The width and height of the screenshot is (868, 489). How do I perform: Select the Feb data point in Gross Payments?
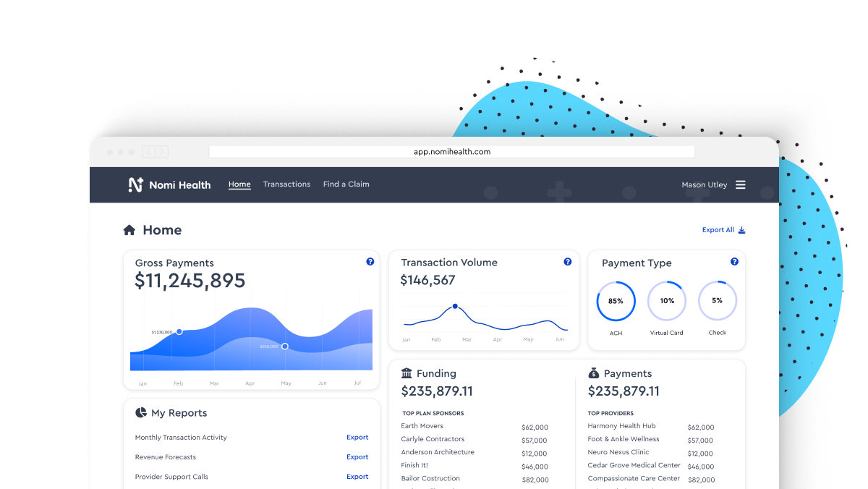tap(179, 331)
